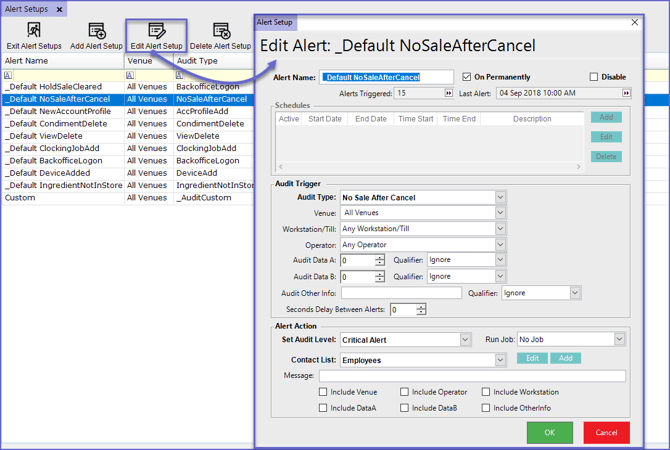Click the Add Alert Setup icon
This screenshot has height=450, width=670.
coord(96,32)
